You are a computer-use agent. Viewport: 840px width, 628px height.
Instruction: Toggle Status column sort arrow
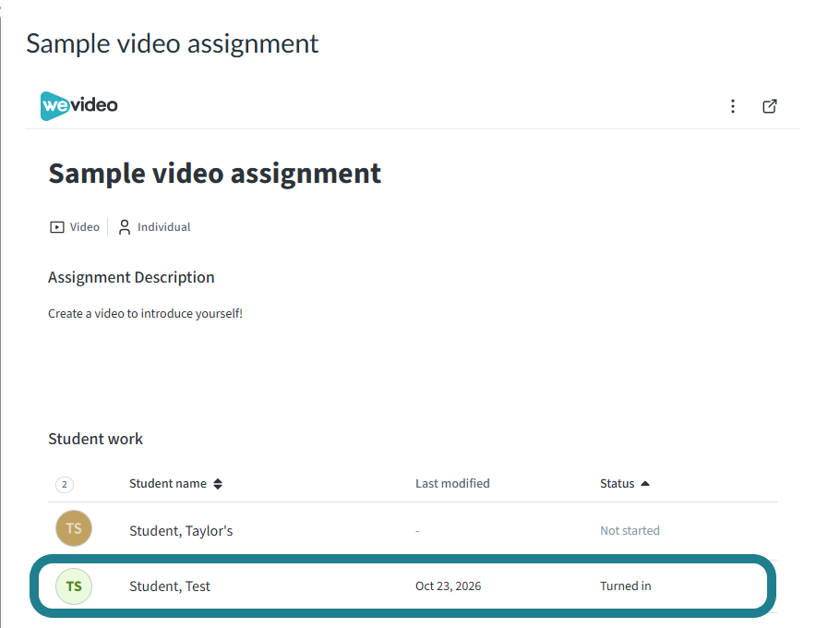[x=645, y=483]
